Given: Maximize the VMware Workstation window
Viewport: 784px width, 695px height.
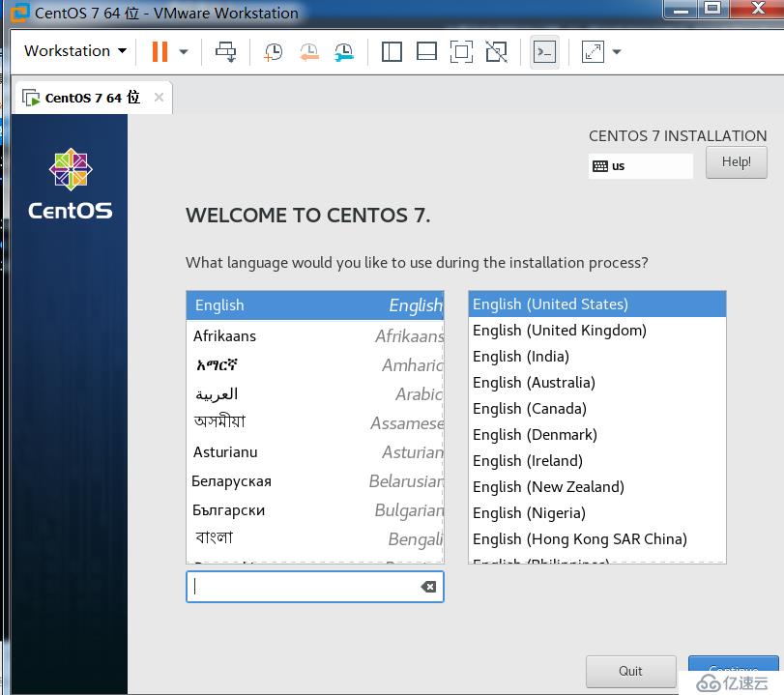Looking at the screenshot, I should [x=713, y=9].
